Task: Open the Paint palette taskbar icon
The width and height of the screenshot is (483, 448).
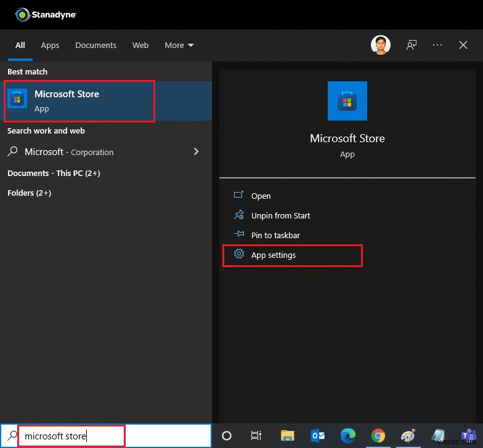Action: tap(408, 436)
